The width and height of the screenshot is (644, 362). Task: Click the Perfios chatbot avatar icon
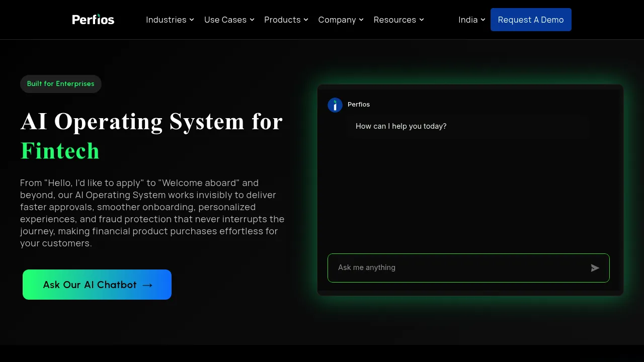[335, 105]
